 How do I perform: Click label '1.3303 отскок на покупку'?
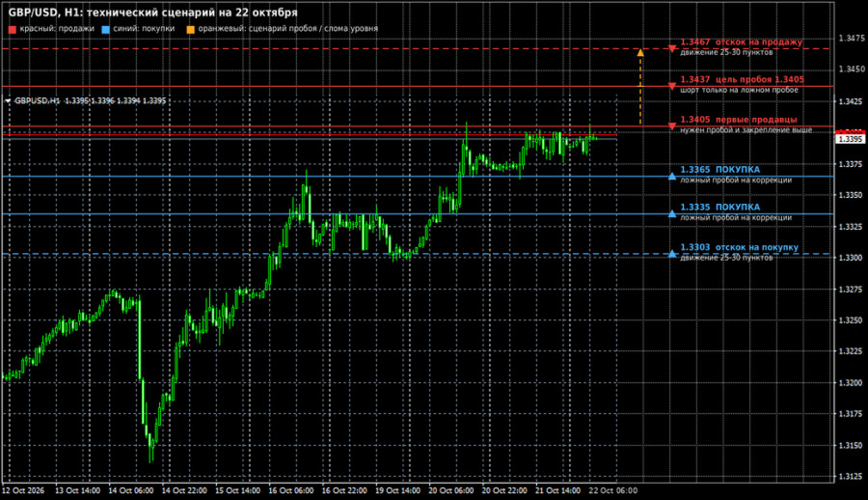click(x=740, y=248)
